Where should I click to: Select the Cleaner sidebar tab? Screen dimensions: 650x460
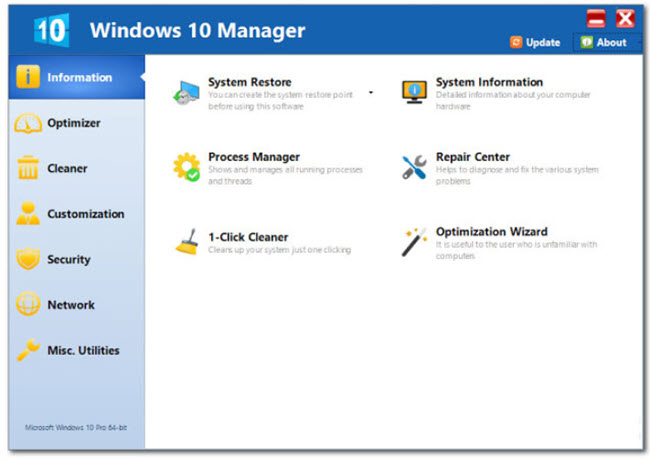[x=67, y=169]
